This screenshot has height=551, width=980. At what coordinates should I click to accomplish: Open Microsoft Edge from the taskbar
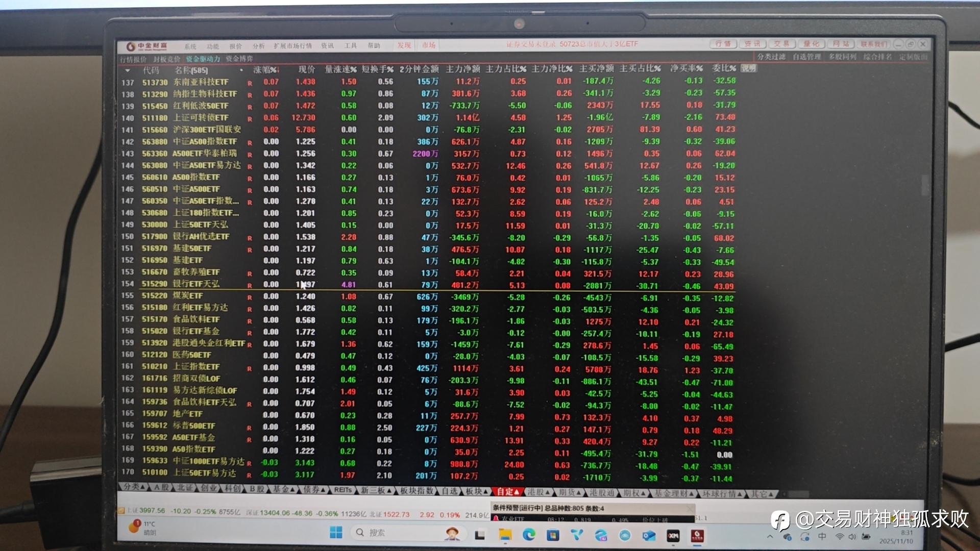click(529, 534)
